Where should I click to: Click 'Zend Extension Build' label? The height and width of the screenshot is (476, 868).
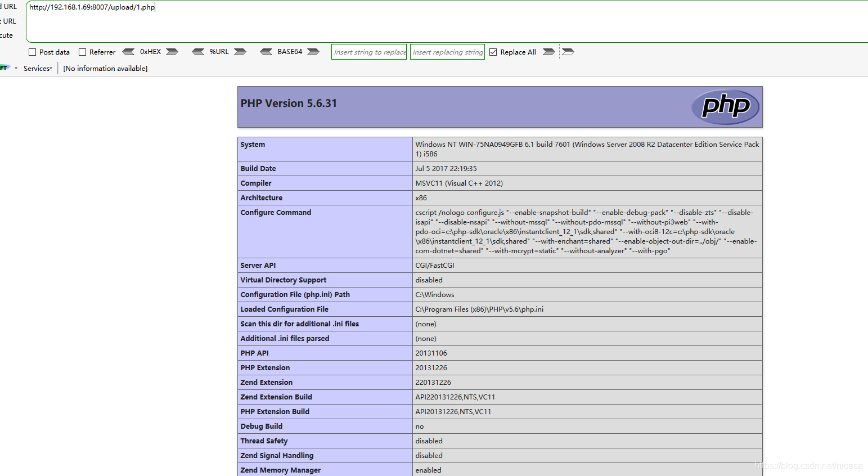tap(276, 397)
